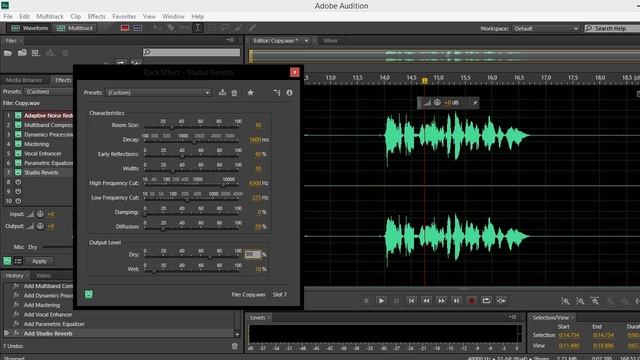The height and width of the screenshot is (360, 640).
Task: Open reverb dialog Presets dropdown
Action: [158, 93]
